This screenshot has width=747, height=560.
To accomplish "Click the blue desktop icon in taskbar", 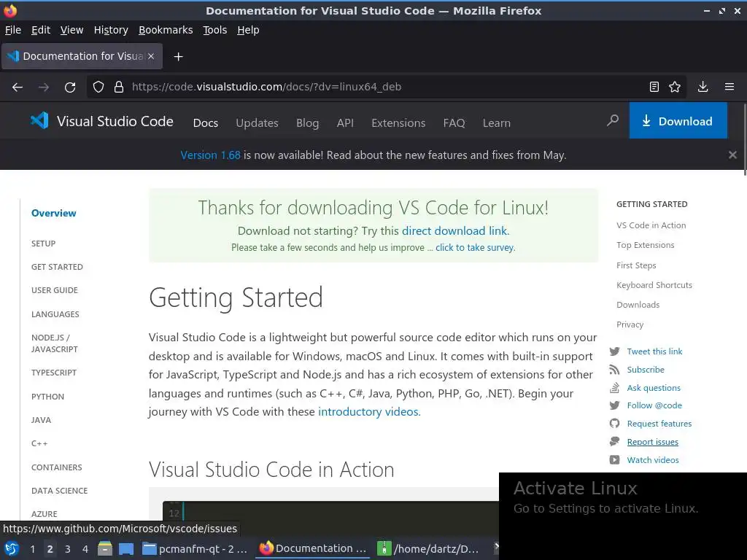I will 126,549.
